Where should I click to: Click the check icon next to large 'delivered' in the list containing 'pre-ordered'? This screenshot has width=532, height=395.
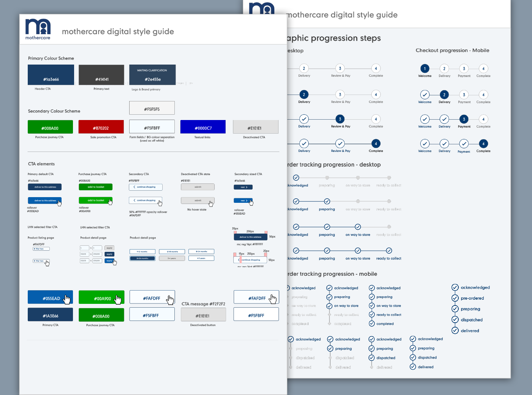point(454,330)
